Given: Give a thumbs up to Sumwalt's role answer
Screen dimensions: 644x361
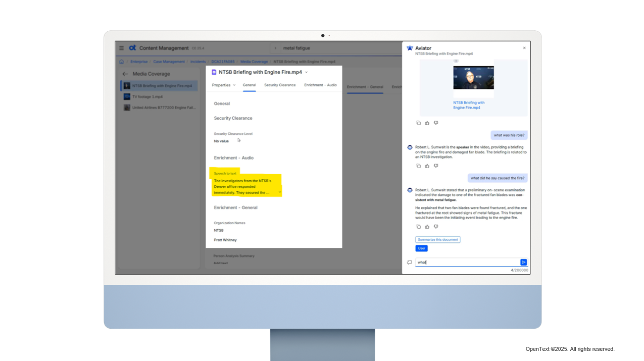Looking at the screenshot, I should pyautogui.click(x=427, y=166).
